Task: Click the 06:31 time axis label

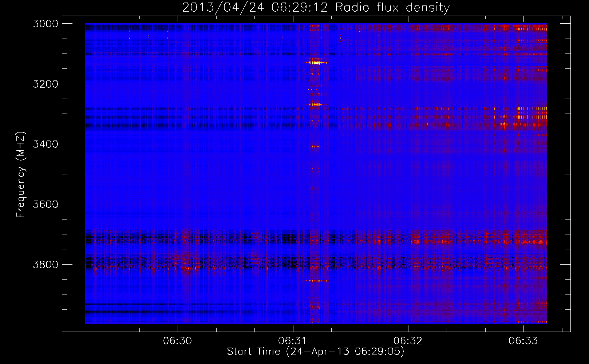Action: point(293,341)
